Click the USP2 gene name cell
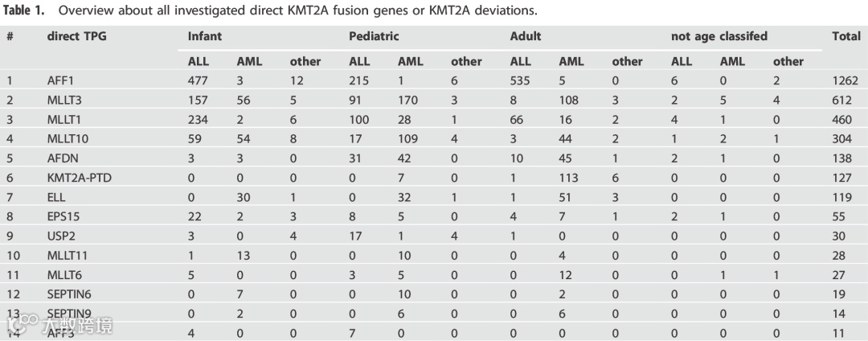The image size is (868, 341). (x=60, y=236)
